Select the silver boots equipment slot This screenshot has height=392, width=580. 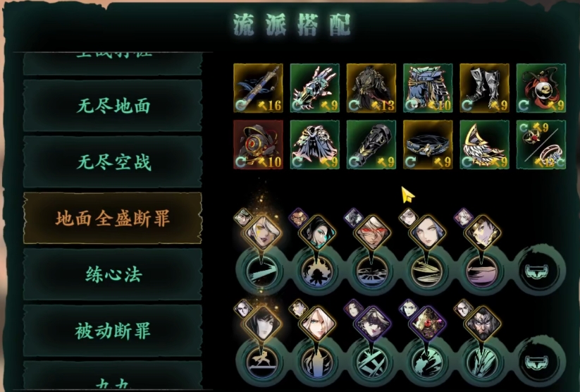484,87
